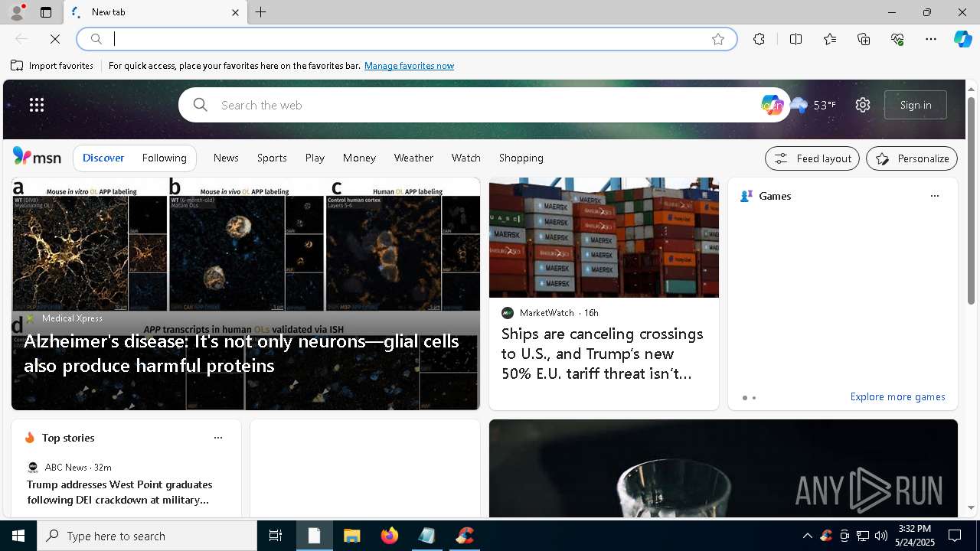980x551 pixels.
Task: Open the Money tab
Action: (359, 158)
